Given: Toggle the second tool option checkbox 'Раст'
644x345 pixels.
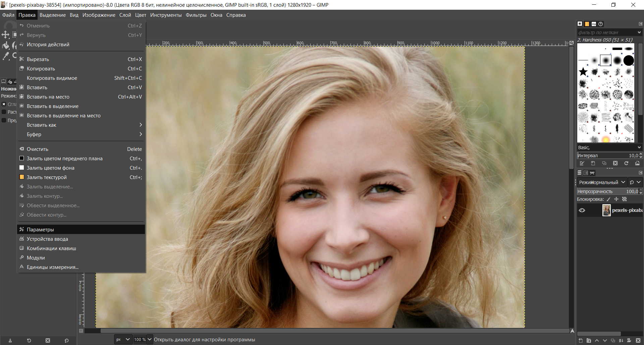Looking at the screenshot, I should (x=4, y=112).
